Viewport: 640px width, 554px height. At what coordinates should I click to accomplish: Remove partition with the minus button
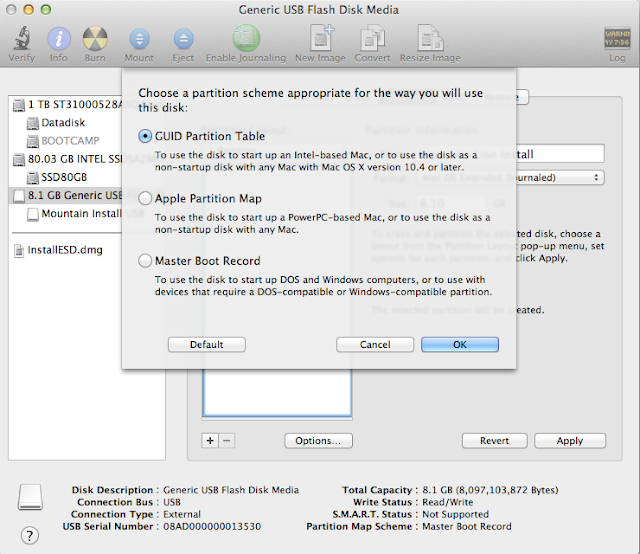227,441
